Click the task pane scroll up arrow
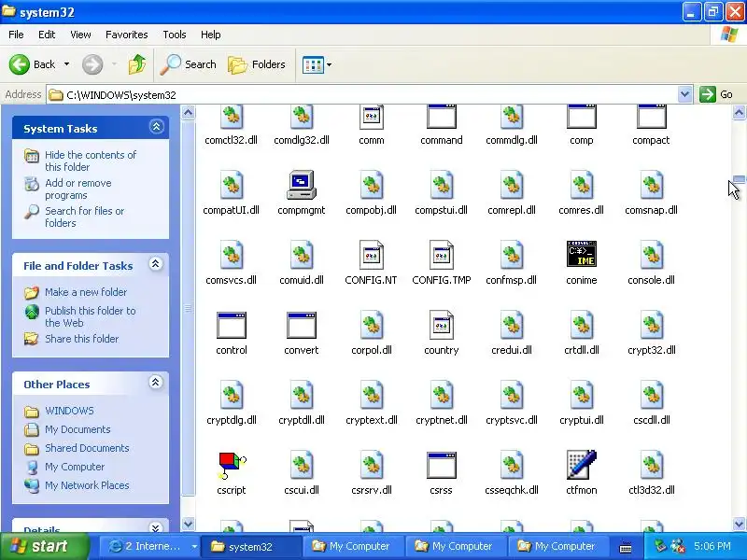Image resolution: width=747 pixels, height=560 pixels. point(189,112)
